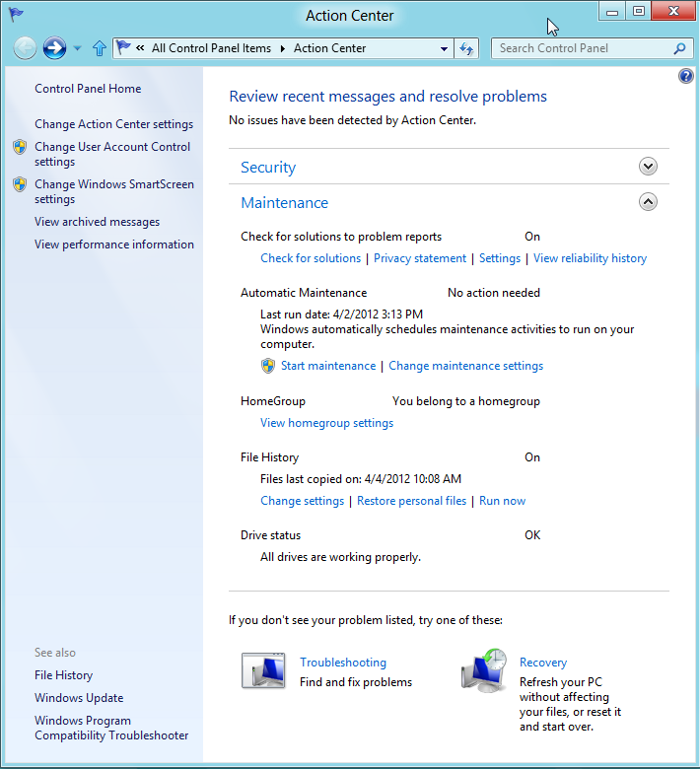This screenshot has height=769, width=700.
Task: Collapse the Maintenance section chevron
Action: 648,201
